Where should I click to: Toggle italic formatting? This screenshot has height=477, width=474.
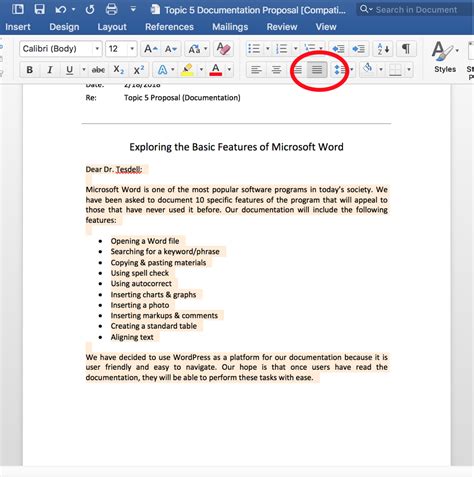tap(50, 70)
